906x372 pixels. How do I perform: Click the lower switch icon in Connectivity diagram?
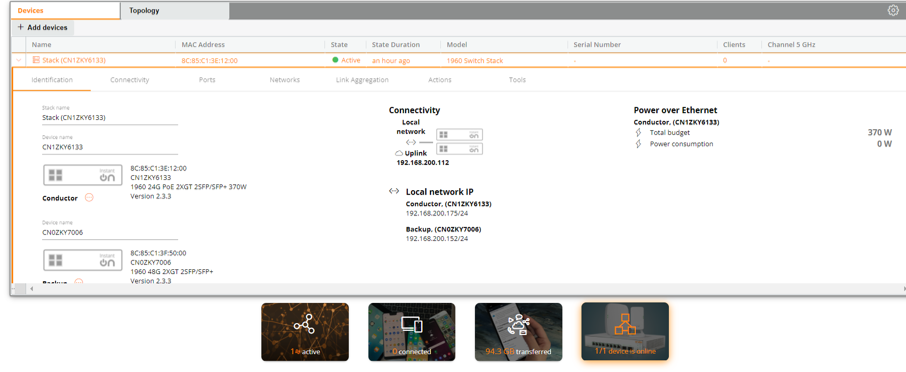tap(459, 149)
